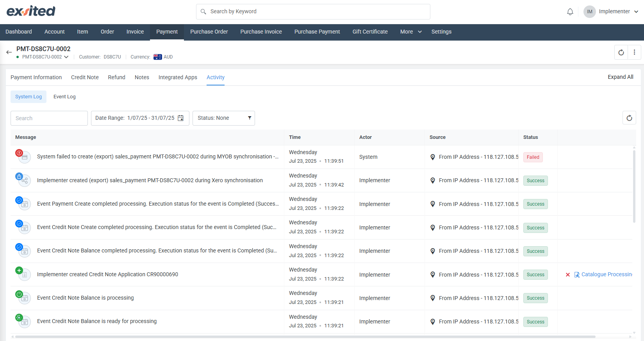Click the Catalogue Processing document icon
Screen dimensions: 644x341
coord(577,275)
